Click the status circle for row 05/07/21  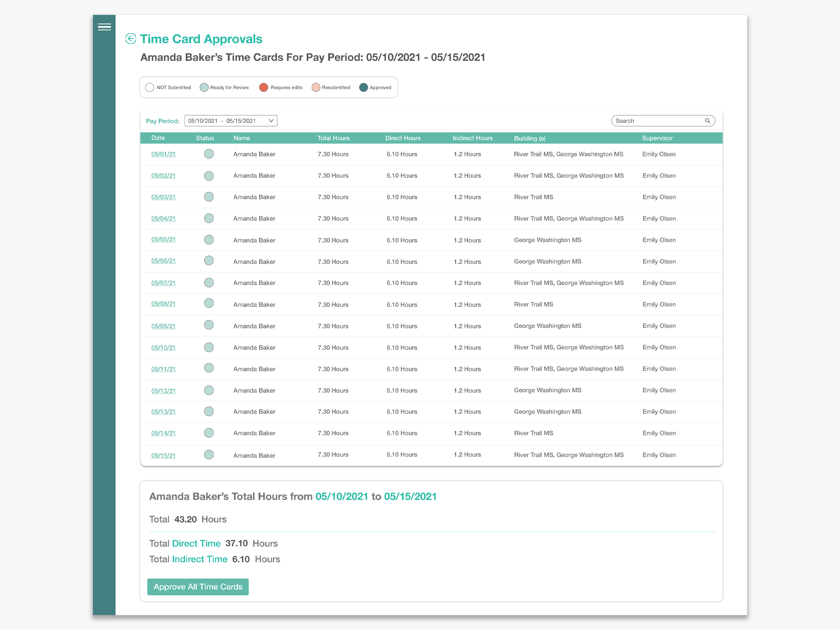(209, 283)
